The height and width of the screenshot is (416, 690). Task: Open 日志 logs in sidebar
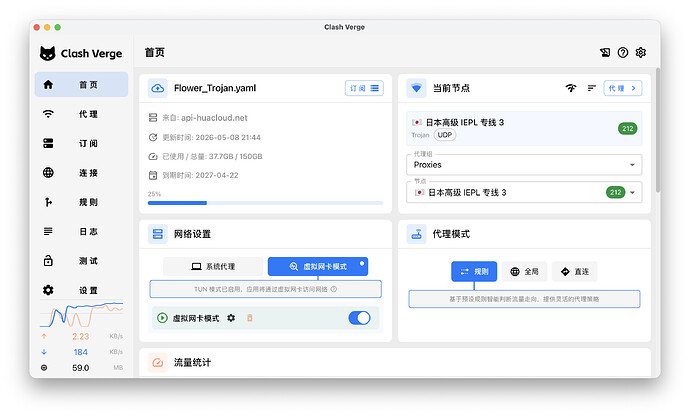tap(81, 232)
